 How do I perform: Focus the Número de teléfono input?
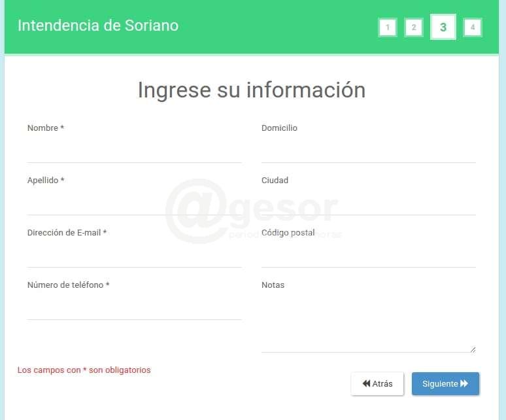(134, 308)
